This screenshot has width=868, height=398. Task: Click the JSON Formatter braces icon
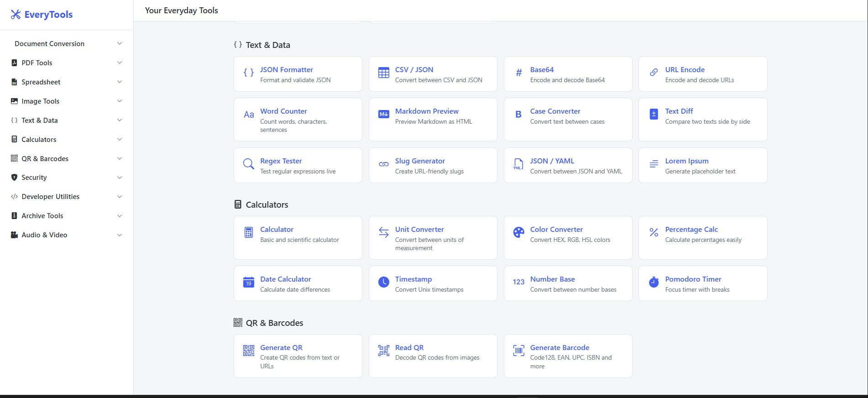click(249, 73)
